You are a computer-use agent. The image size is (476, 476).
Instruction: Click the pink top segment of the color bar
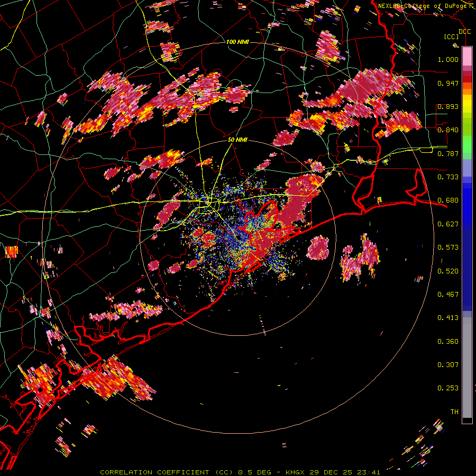(467, 56)
